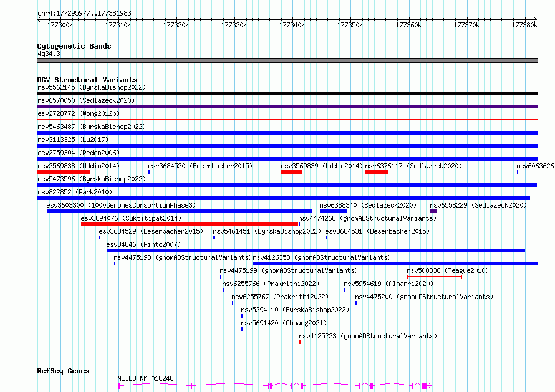Image resolution: width=555 pixels, height=392 pixels.
Task: Select nsv3113325 (Lu2017) label
Action: point(73,140)
